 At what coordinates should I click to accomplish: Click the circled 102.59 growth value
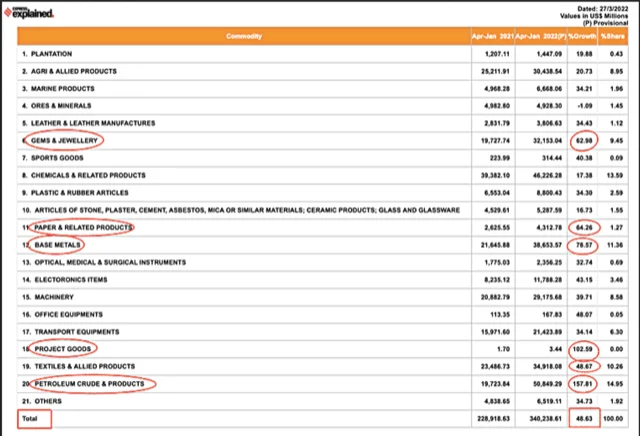(x=582, y=348)
